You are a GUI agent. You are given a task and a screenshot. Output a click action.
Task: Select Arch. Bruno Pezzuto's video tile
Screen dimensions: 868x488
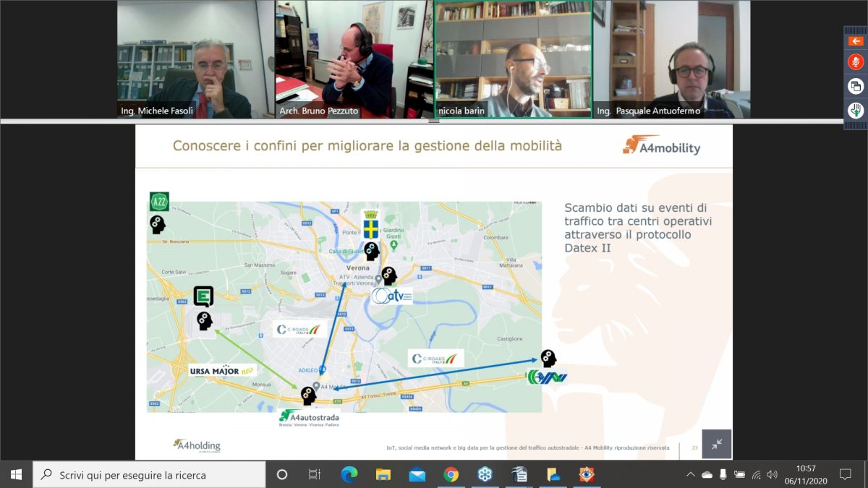(x=354, y=59)
